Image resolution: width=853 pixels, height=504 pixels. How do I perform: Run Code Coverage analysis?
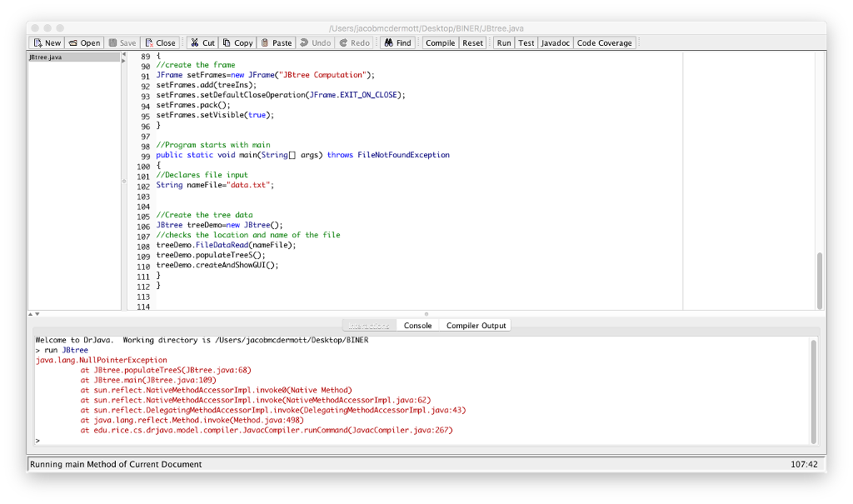pyautogui.click(x=604, y=42)
